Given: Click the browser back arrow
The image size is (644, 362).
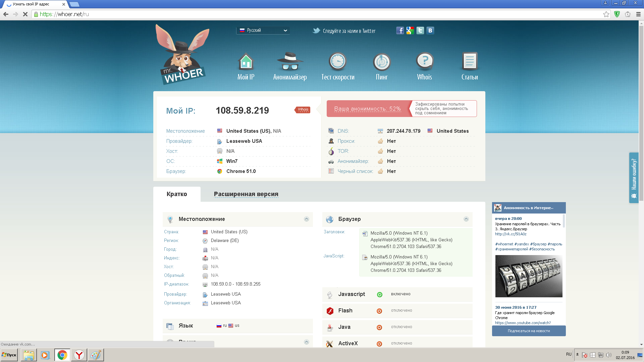Looking at the screenshot, I should click(x=6, y=14).
